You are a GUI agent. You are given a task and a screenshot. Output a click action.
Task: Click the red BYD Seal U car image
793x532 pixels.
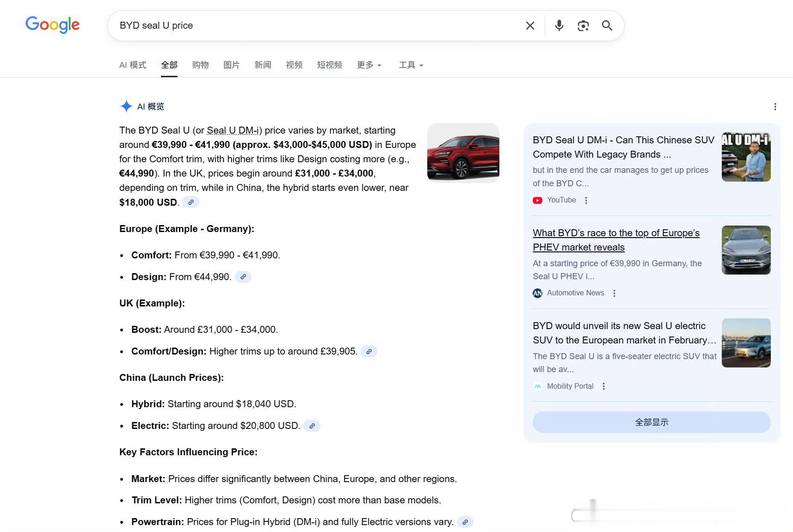tap(463, 153)
